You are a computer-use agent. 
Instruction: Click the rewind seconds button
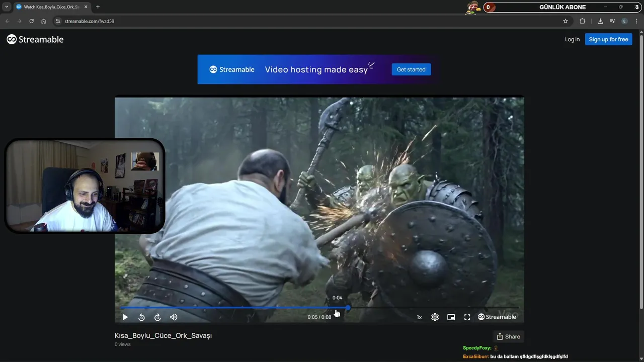point(141,317)
